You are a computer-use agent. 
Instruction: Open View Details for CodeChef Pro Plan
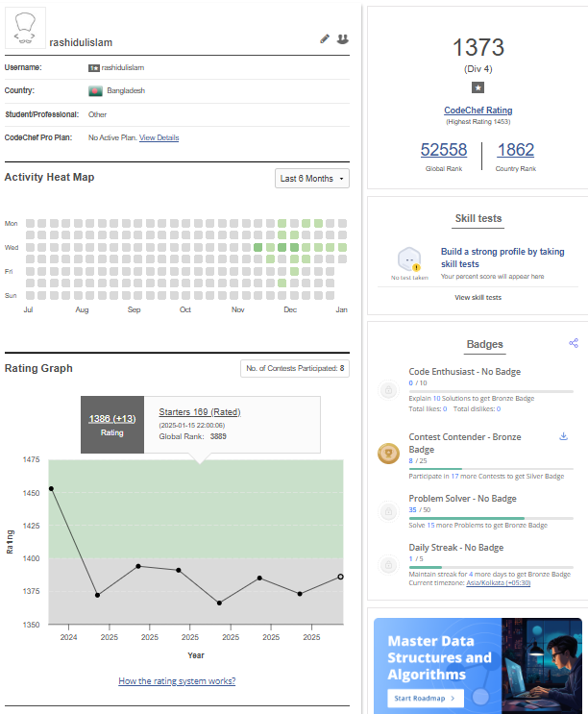[159, 137]
